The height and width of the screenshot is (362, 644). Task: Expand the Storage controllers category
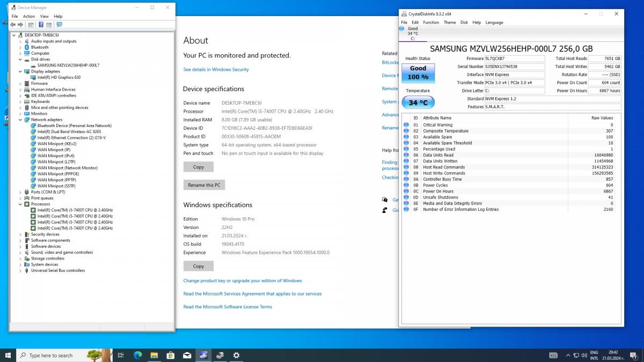(x=20, y=258)
